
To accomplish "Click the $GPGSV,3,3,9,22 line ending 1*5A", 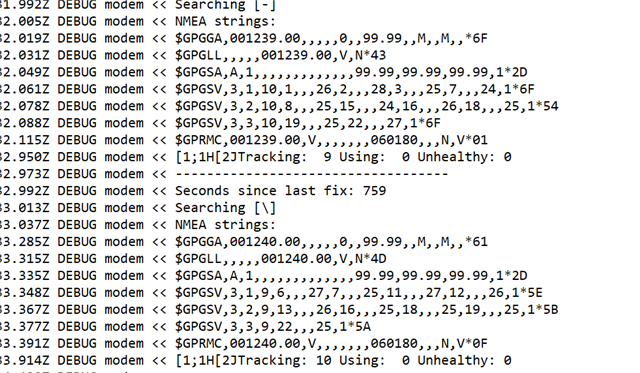I will tap(185, 326).
